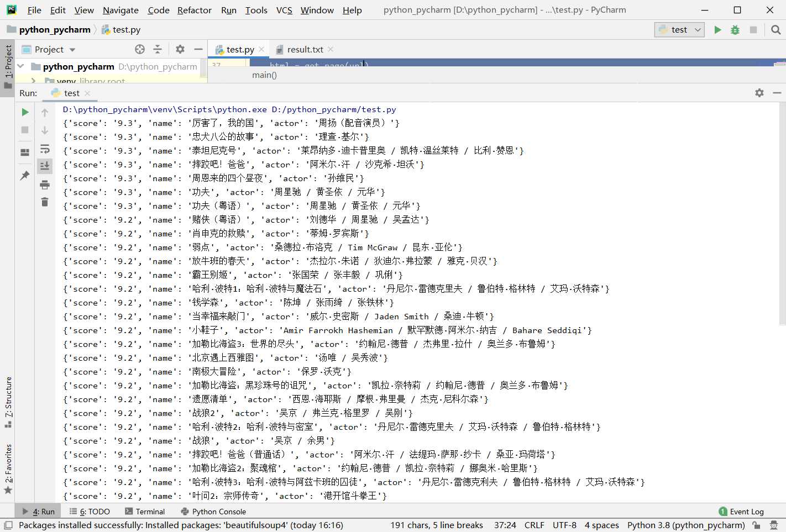Open Search Everywhere magnifier icon
Viewport: 786px width, 532px height.
pyautogui.click(x=775, y=30)
